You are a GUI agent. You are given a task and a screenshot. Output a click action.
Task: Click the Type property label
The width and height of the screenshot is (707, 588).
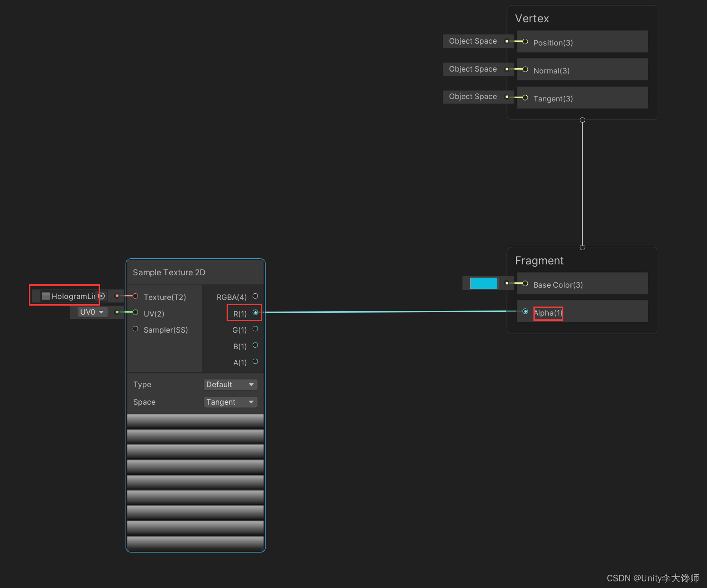pyautogui.click(x=142, y=384)
